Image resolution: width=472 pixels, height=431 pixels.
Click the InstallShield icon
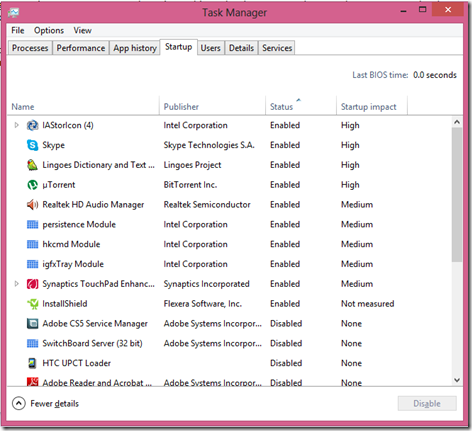32,304
